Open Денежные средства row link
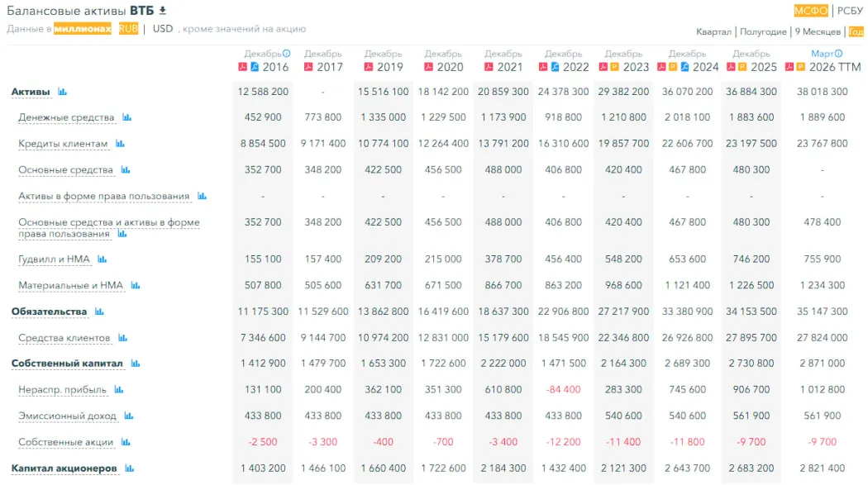The image size is (868, 485). [66, 117]
